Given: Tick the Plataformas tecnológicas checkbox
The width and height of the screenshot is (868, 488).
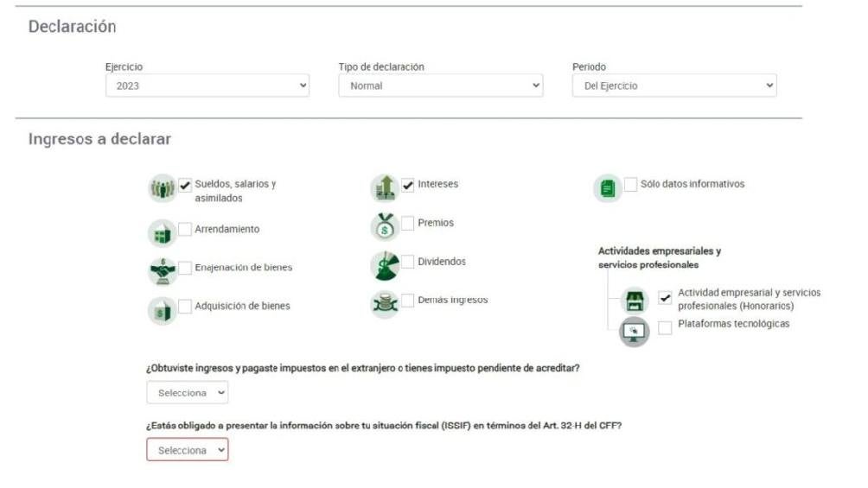Looking at the screenshot, I should [665, 327].
